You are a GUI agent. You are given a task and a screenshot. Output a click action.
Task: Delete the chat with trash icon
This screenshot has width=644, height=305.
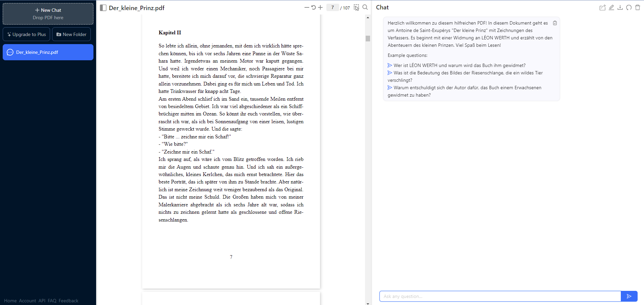tap(638, 7)
